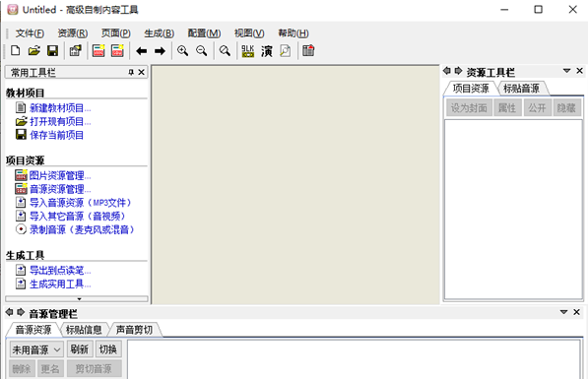
Task: Click 生成实用工具 link
Action: pyautogui.click(x=60, y=284)
